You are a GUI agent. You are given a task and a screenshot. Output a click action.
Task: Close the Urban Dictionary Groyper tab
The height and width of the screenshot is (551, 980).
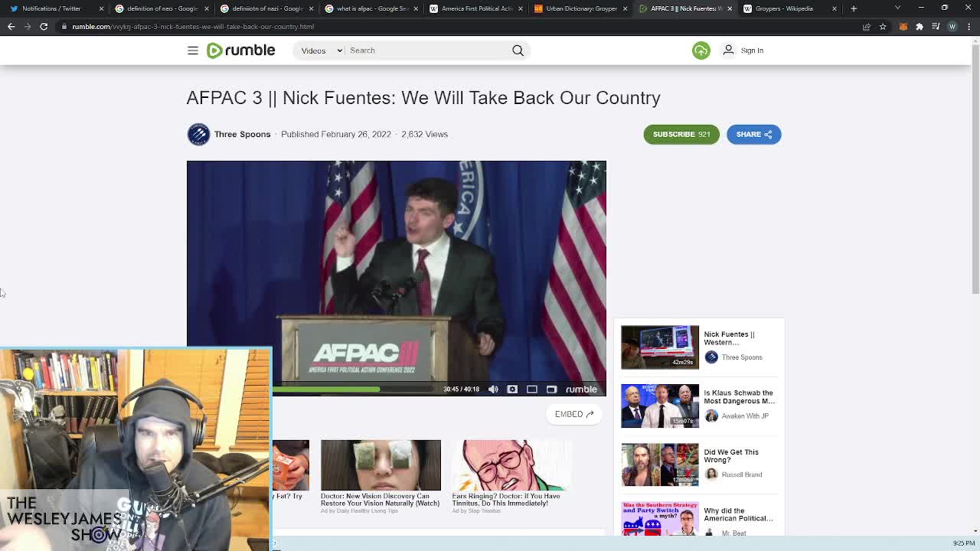626,8
